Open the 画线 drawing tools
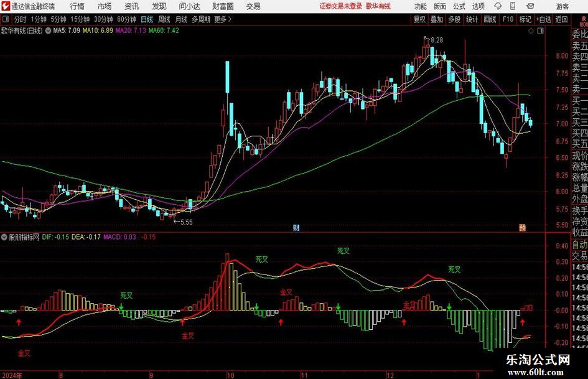Screen dimensions: 588x379 point(490,19)
